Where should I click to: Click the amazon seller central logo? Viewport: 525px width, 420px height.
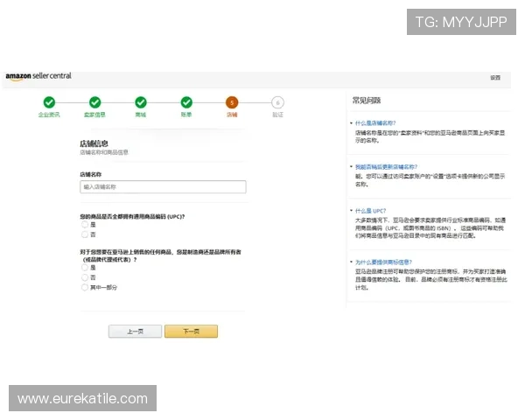[x=38, y=76]
